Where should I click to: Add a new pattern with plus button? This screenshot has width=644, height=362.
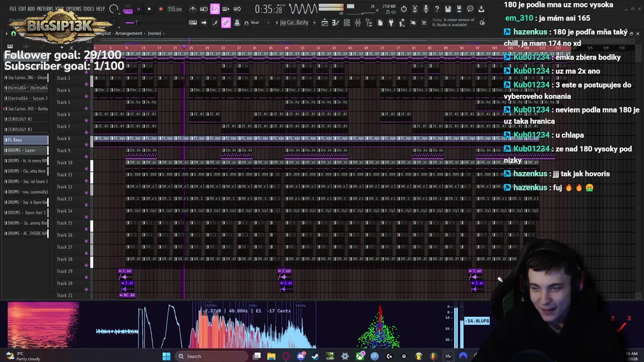coord(314,23)
